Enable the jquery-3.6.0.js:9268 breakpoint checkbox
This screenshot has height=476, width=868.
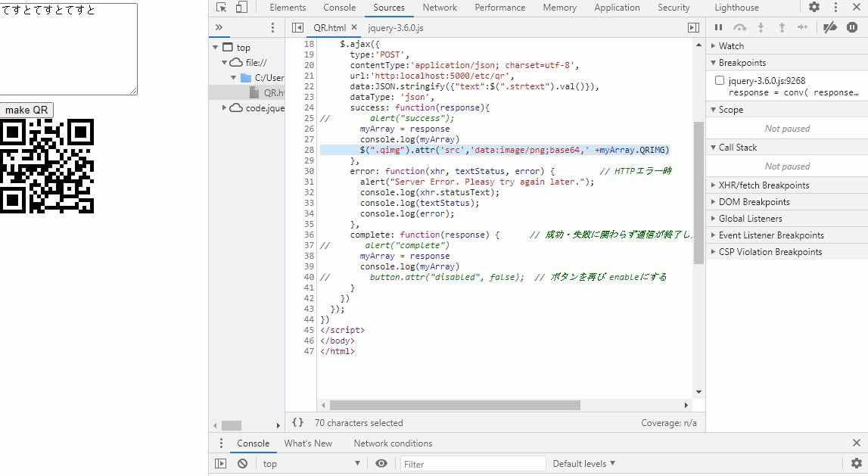(x=720, y=80)
